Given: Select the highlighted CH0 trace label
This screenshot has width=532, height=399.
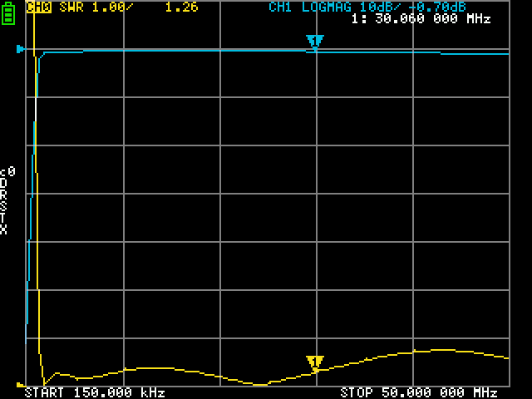Looking at the screenshot, I should (38, 7).
